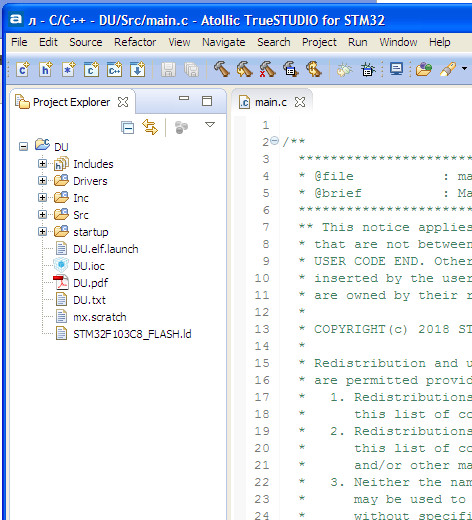Toggle Link with Editor in Project Explorer
The image size is (472, 520).
pyautogui.click(x=150, y=127)
